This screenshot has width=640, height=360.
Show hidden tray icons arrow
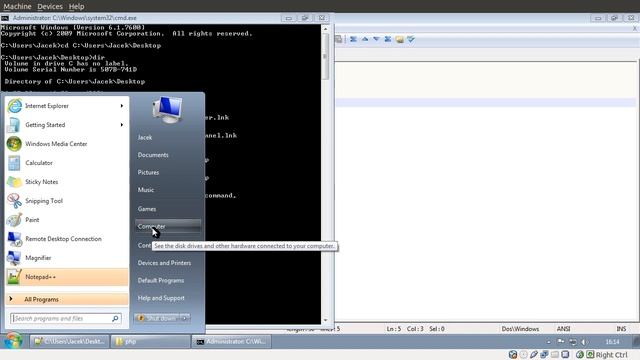(x=549, y=342)
